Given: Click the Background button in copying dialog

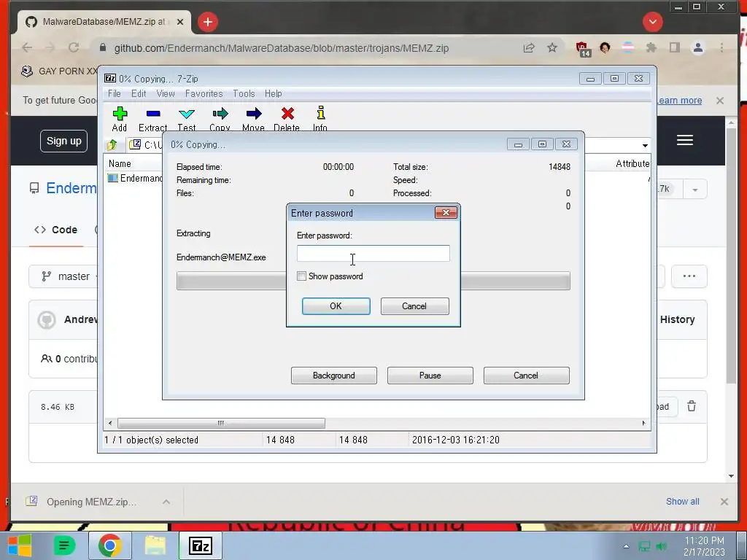Looking at the screenshot, I should [334, 376].
